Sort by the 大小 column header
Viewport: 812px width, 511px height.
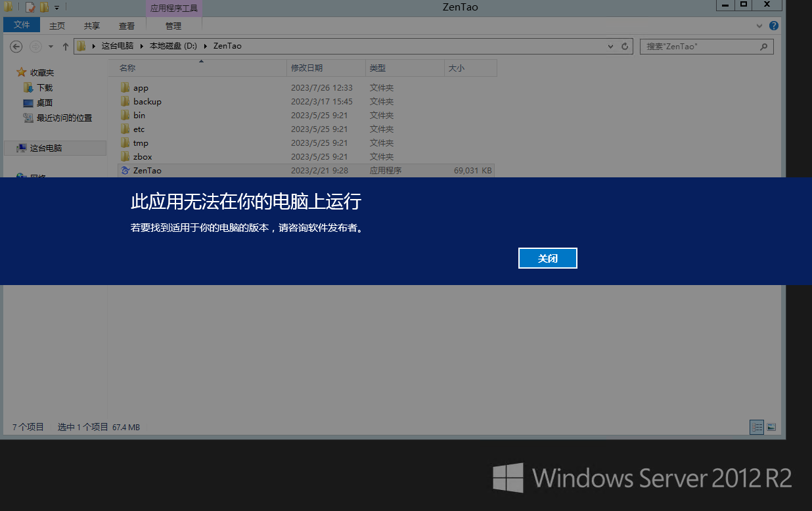[470, 68]
